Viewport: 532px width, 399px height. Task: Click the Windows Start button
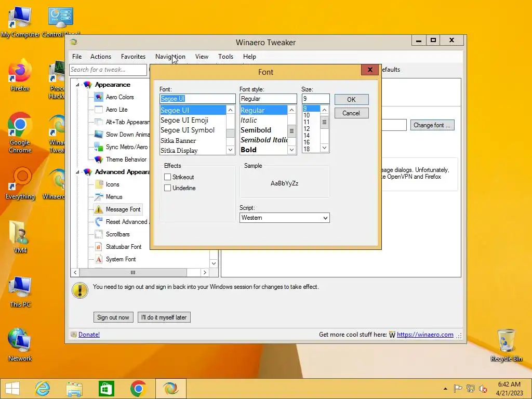(12, 389)
